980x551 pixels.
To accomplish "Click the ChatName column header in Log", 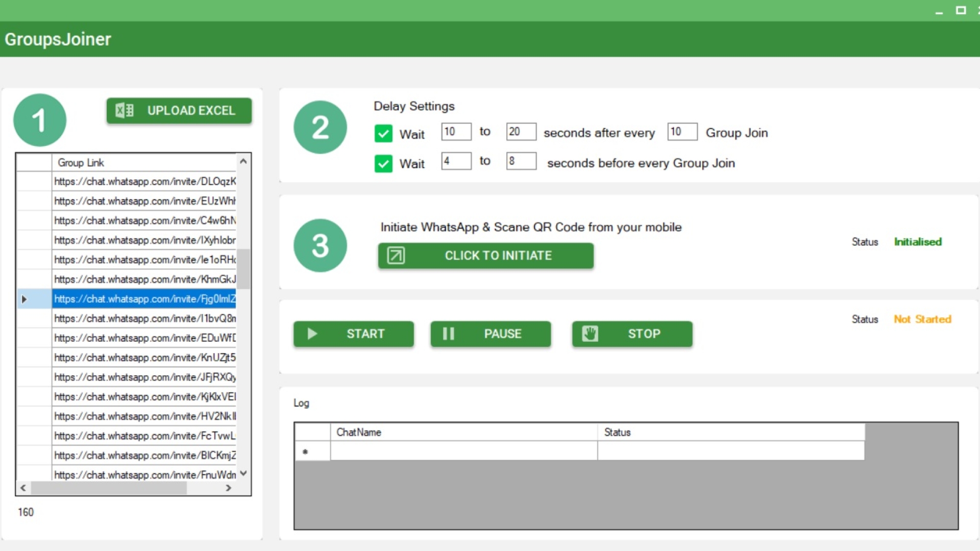I will coord(464,432).
